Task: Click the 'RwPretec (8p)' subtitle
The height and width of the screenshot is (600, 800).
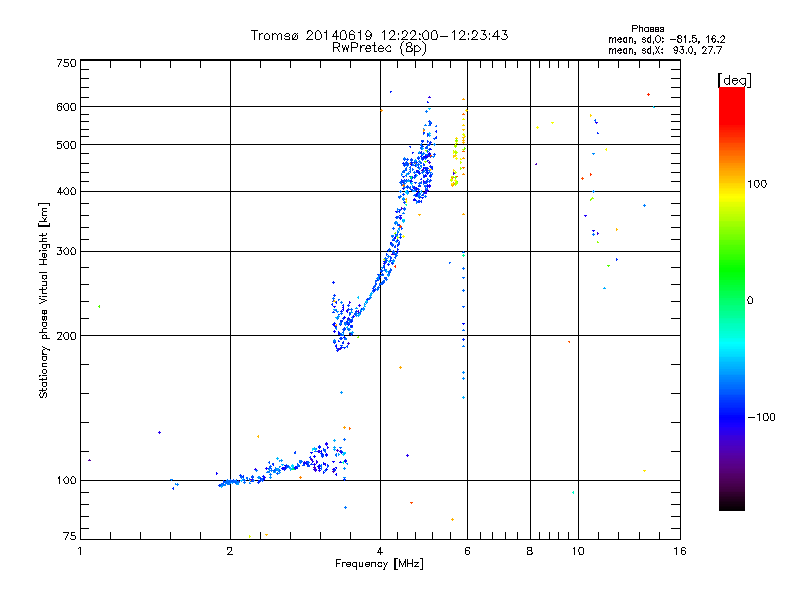Action: 379,48
